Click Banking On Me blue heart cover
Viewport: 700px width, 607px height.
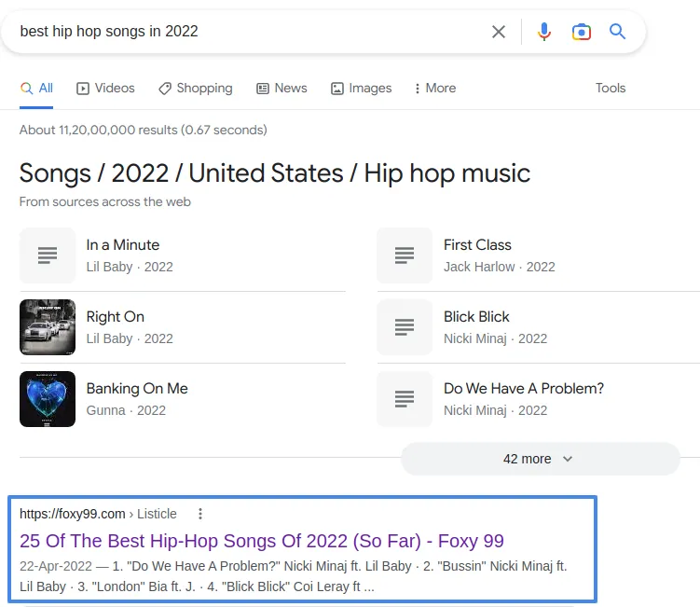pyautogui.click(x=48, y=399)
